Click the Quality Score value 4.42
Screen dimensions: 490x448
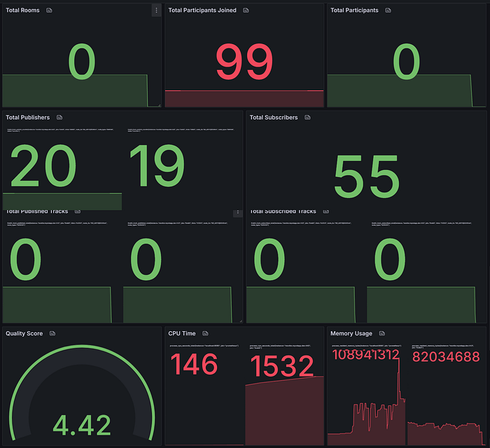point(82,425)
